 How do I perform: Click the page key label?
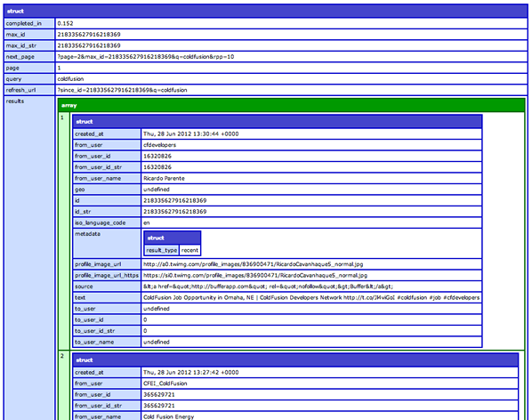[12, 68]
